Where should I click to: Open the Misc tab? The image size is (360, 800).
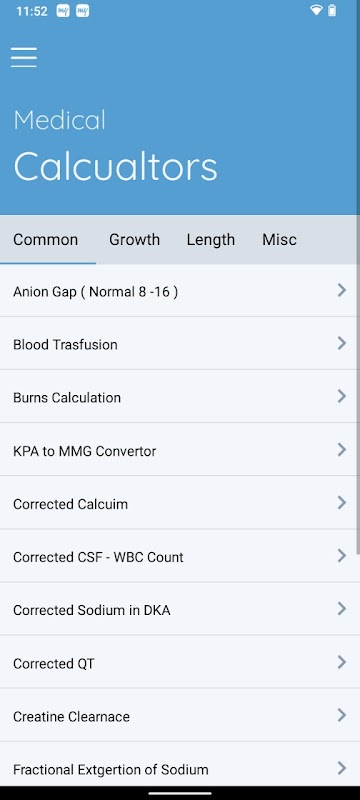point(279,240)
